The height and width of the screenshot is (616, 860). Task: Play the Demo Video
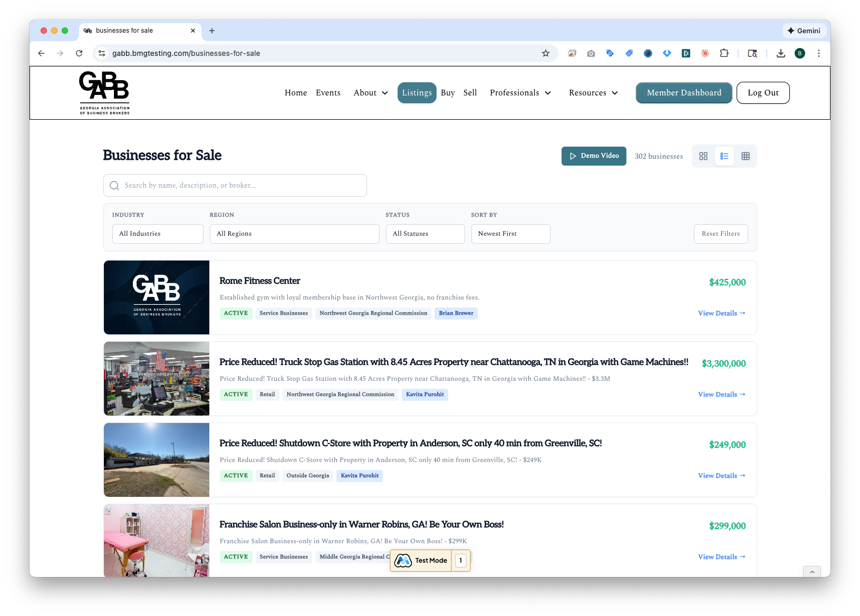coord(594,156)
